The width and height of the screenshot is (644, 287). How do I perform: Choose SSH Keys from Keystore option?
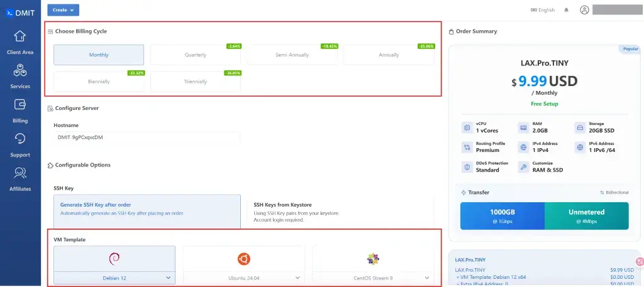[x=340, y=209]
